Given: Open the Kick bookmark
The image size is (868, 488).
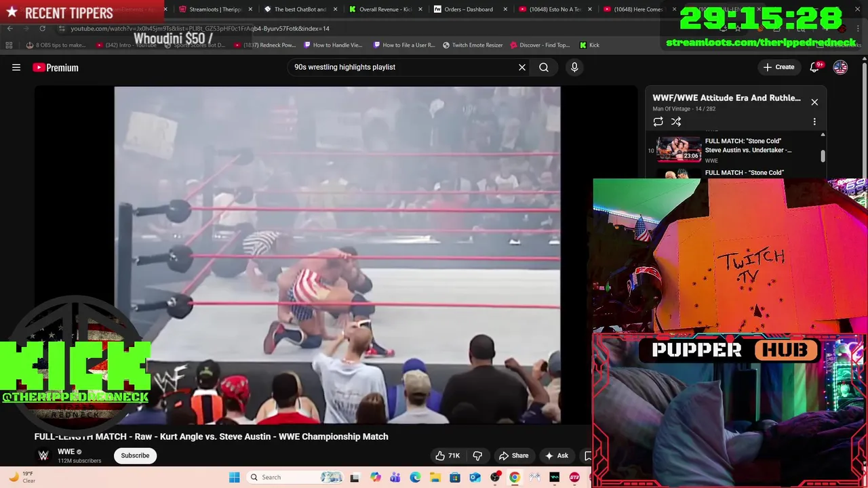Looking at the screenshot, I should coord(589,45).
